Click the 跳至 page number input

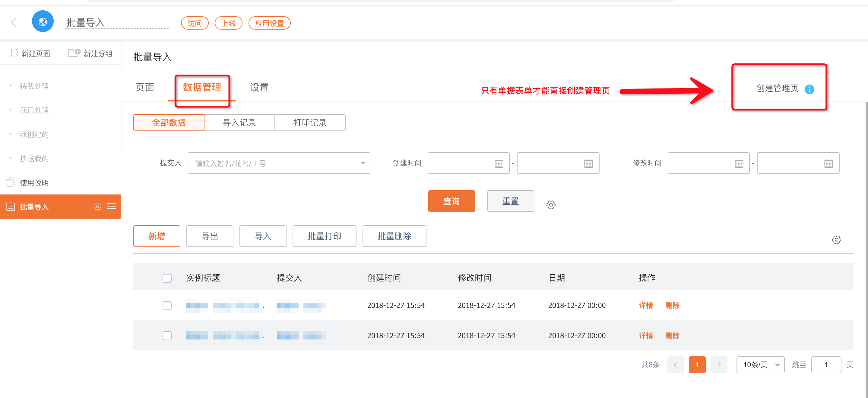[x=825, y=364]
